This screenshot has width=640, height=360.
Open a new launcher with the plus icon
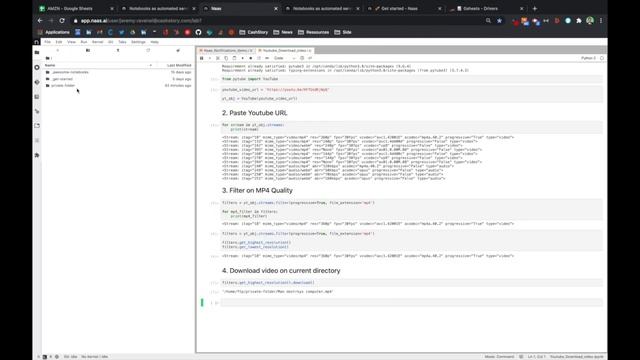click(x=58, y=50)
